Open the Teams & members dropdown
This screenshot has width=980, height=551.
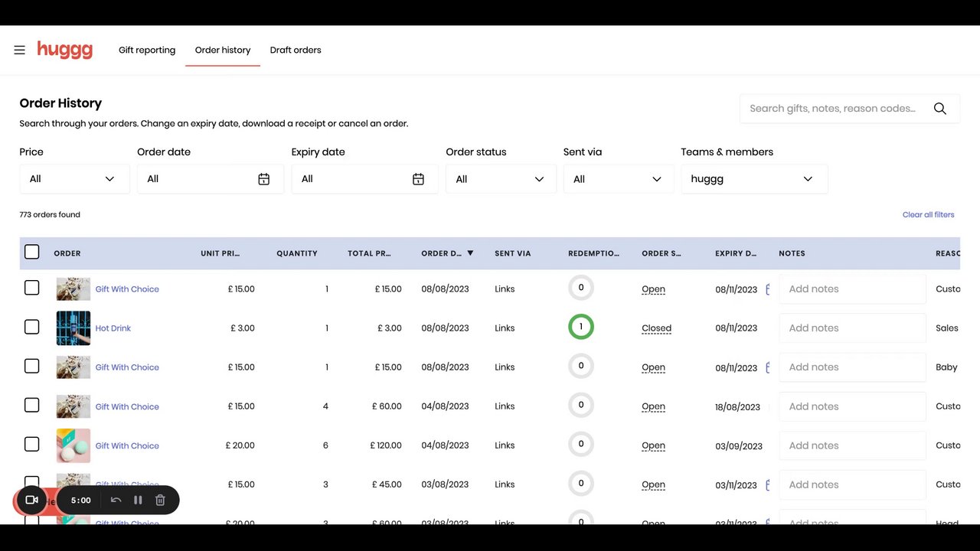(754, 179)
